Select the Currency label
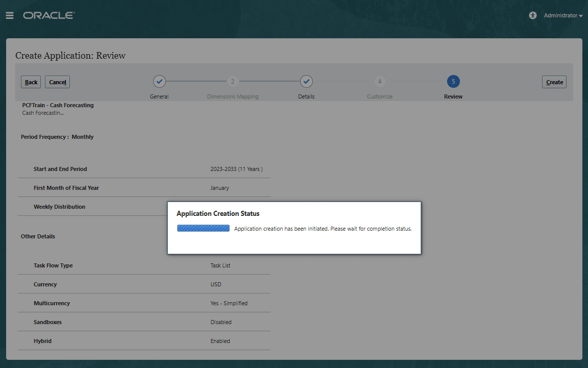The width and height of the screenshot is (588, 368). click(x=45, y=284)
